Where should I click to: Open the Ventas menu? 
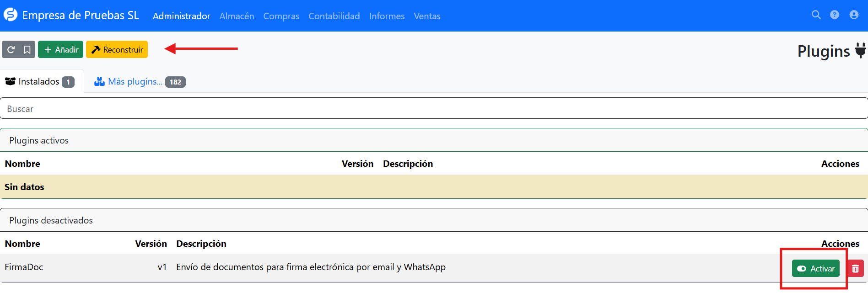click(x=427, y=16)
